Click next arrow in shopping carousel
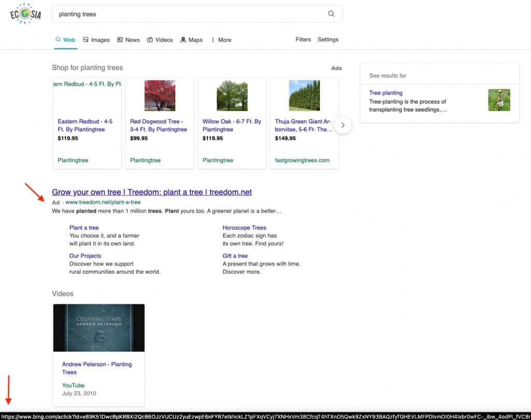Viewport: 531px width, 420px height. tap(343, 125)
